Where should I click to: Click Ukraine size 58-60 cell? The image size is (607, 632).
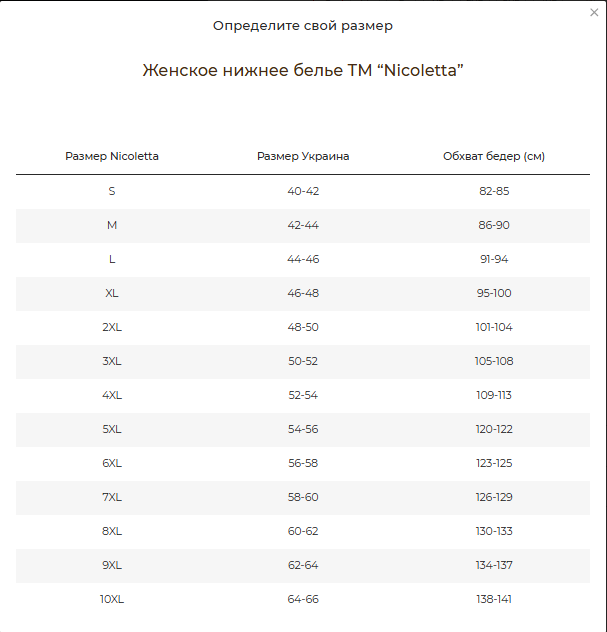click(x=303, y=497)
